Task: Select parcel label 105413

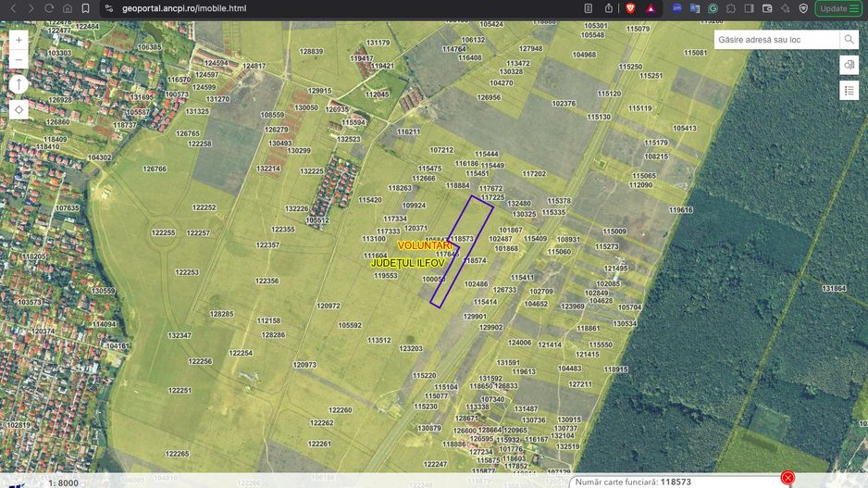Action: (685, 128)
